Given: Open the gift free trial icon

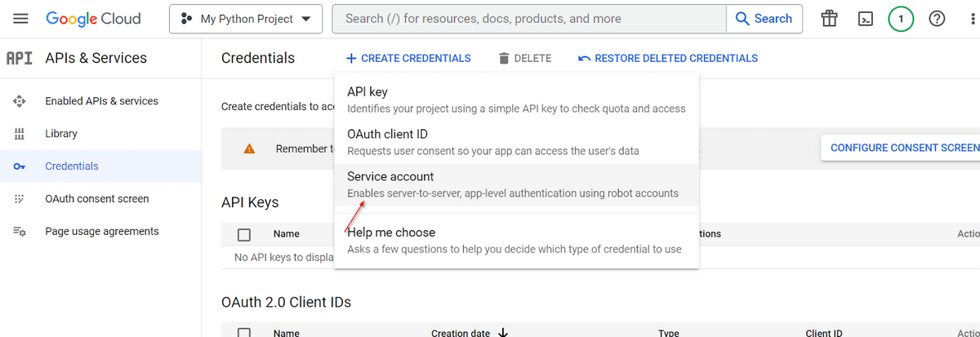Looking at the screenshot, I should coord(830,19).
